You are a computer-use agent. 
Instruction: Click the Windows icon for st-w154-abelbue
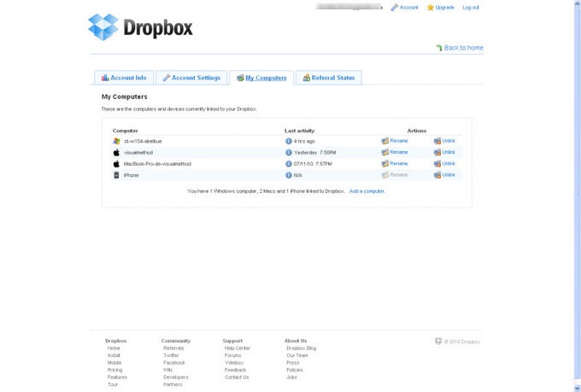[x=116, y=141]
